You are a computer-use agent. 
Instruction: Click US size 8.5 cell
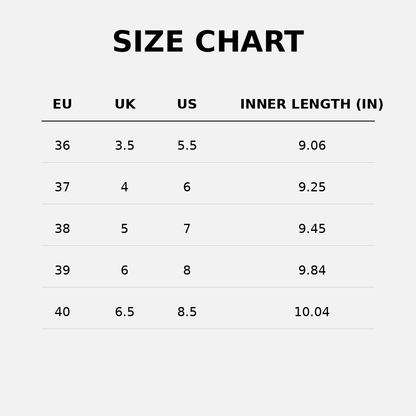click(187, 312)
